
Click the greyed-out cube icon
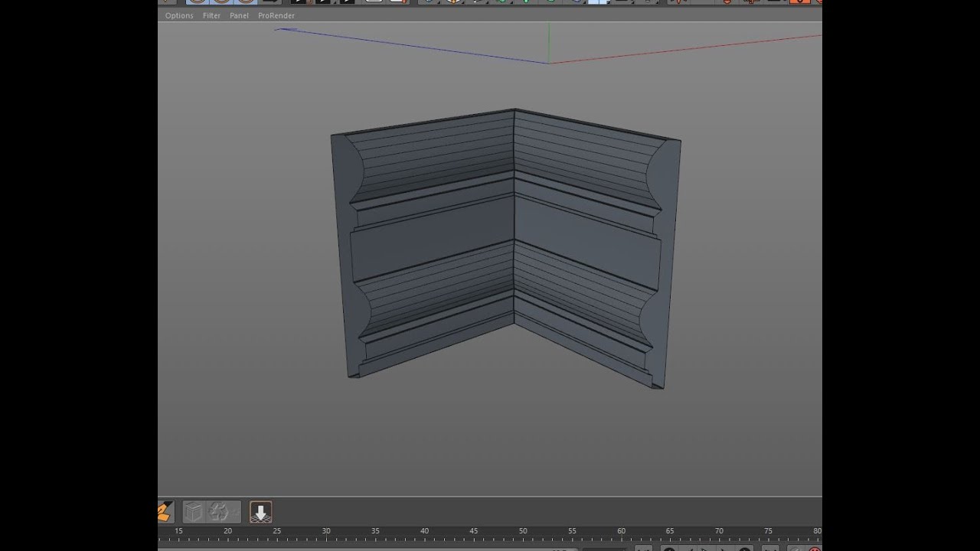tap(194, 512)
